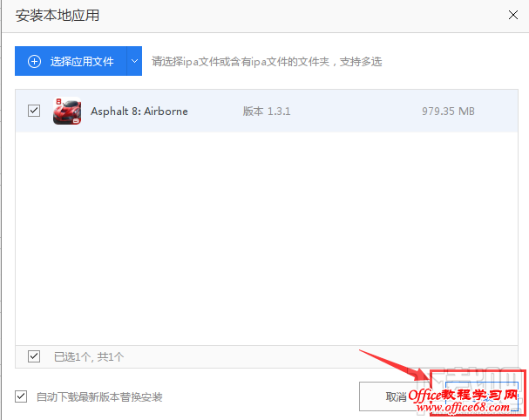
Task: Close the 安装本地应用 dialog
Action: pyautogui.click(x=513, y=15)
